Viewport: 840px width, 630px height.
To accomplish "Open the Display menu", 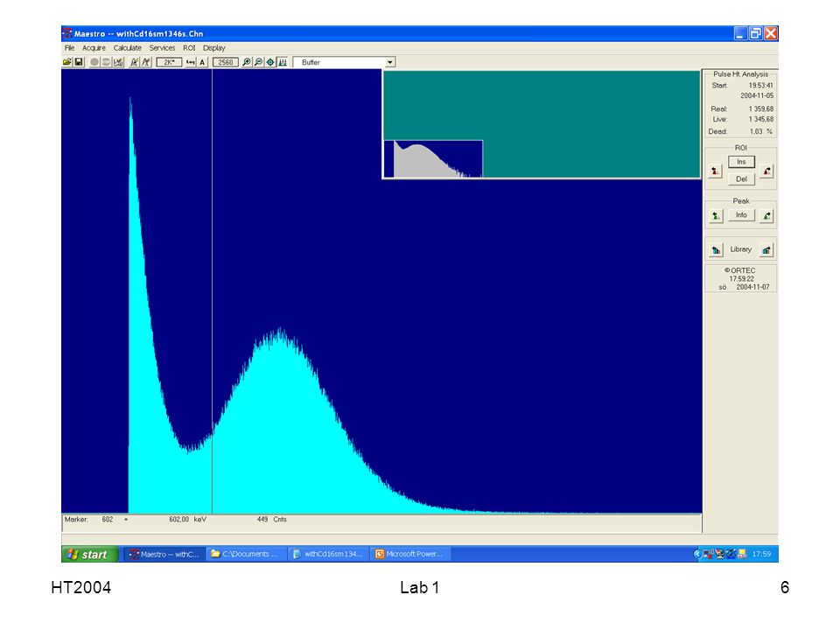I will pos(214,47).
